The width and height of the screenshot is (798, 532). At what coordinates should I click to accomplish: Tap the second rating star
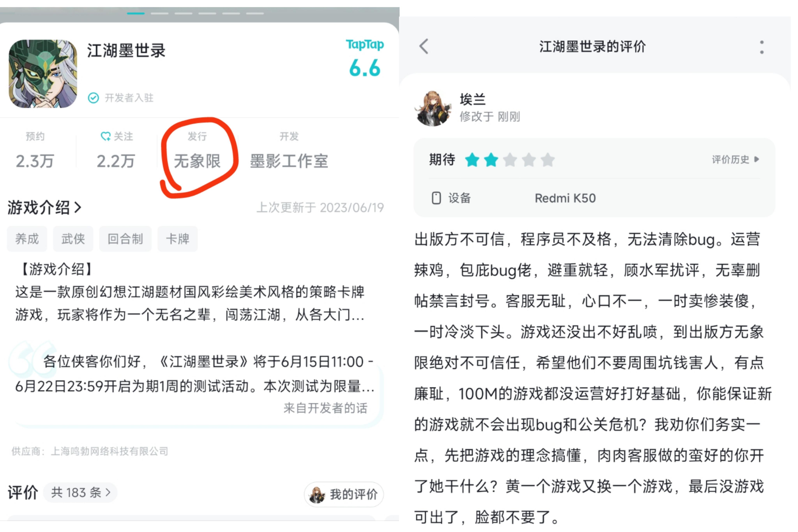click(491, 160)
